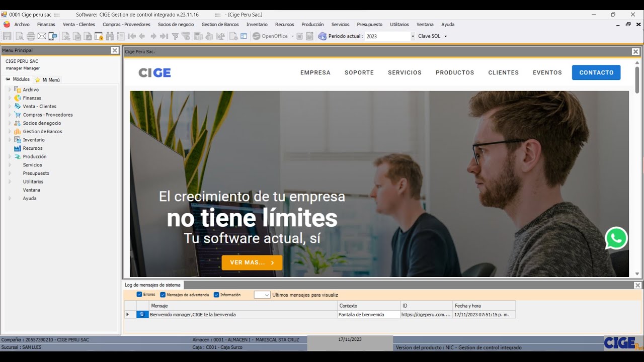
Task: Export using the Word document icon
Action: pyautogui.click(x=77, y=36)
